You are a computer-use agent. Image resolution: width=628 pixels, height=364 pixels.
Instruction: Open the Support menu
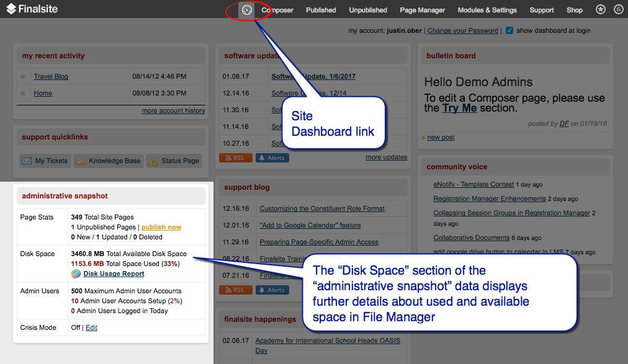pyautogui.click(x=542, y=10)
